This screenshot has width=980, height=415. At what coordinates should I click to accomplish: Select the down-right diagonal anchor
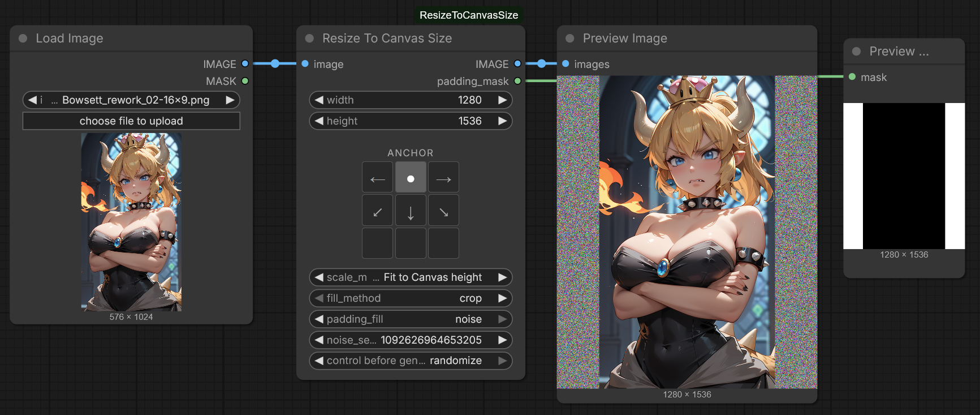coord(443,211)
